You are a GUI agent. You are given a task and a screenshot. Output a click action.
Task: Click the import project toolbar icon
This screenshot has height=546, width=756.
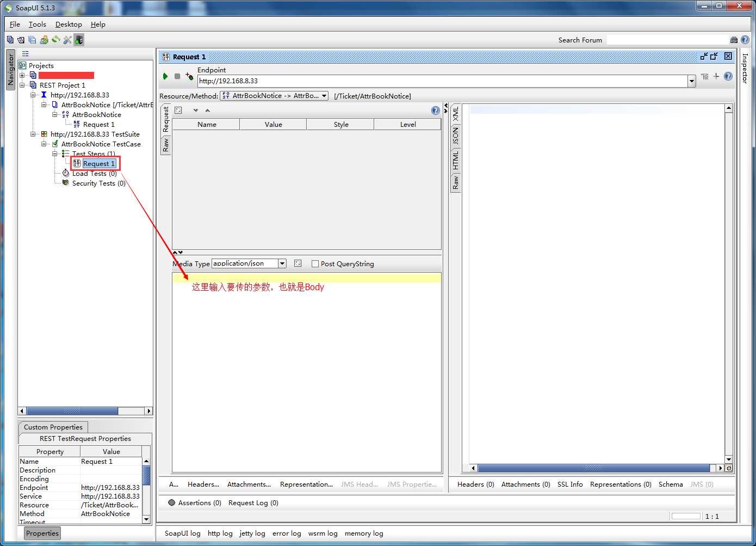coord(21,40)
